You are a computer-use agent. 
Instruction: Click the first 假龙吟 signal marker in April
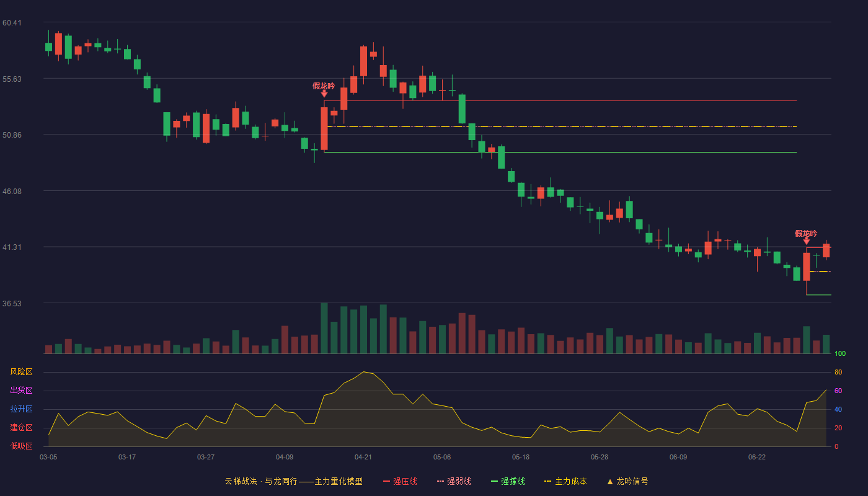tap(324, 89)
